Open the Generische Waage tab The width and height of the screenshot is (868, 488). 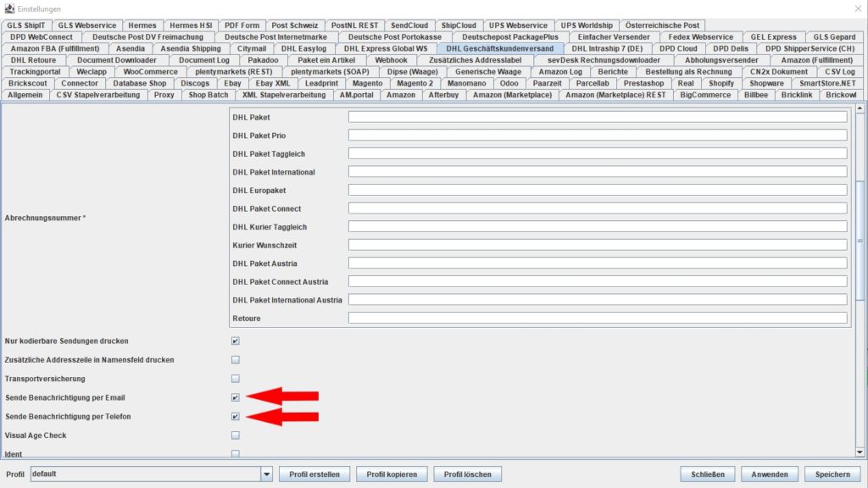point(488,71)
